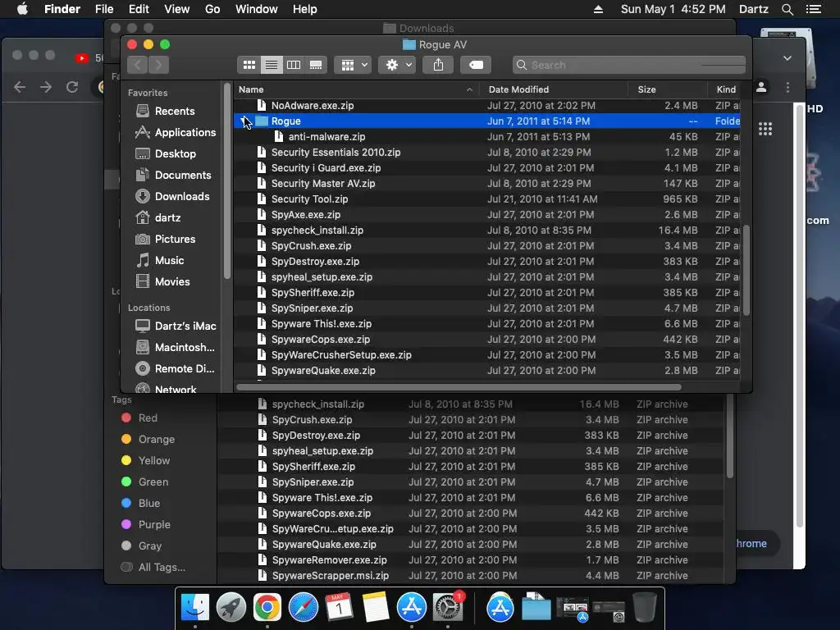This screenshot has width=840, height=630.
Task: Launch Safari from the Dock
Action: [x=304, y=608]
